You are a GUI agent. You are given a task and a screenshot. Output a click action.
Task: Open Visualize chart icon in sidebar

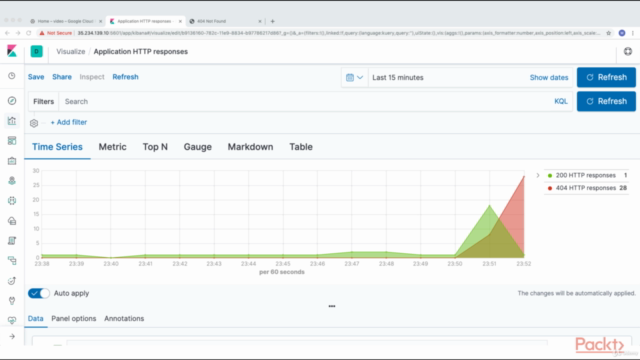tap(12, 121)
